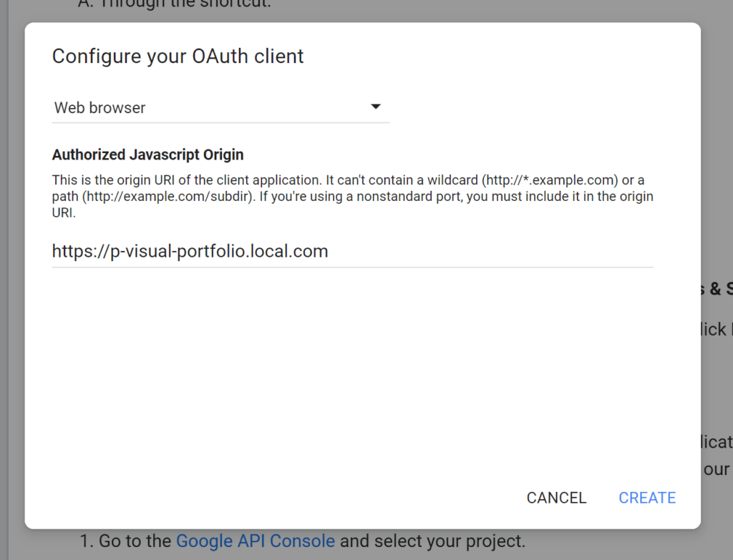733x560 pixels.
Task: Open the Google API Console link
Action: 255,541
